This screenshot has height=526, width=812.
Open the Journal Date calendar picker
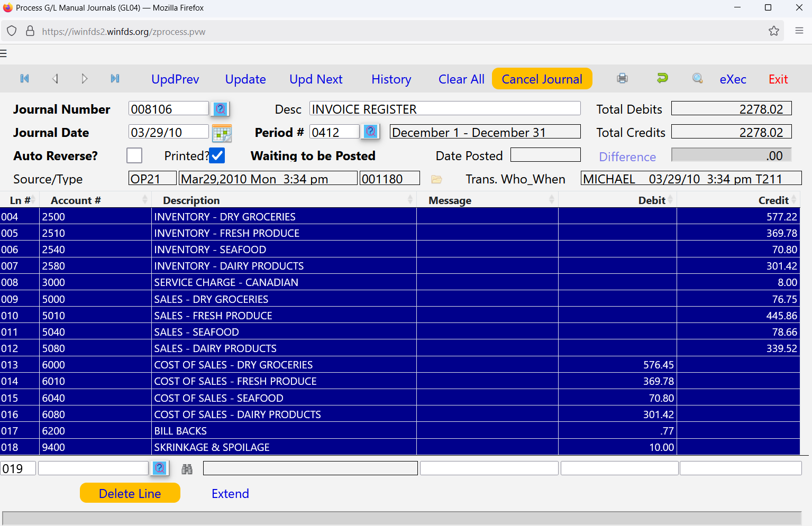tap(222, 133)
